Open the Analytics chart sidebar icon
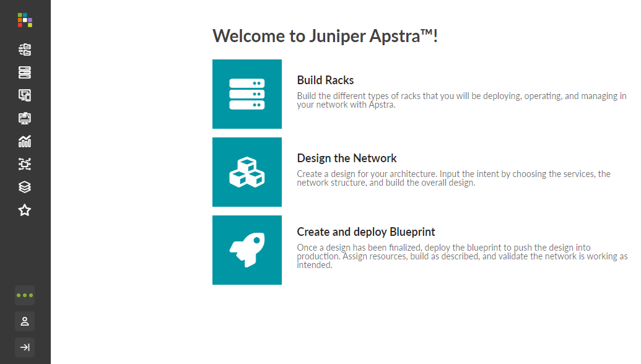The image size is (641, 364). pos(25,141)
